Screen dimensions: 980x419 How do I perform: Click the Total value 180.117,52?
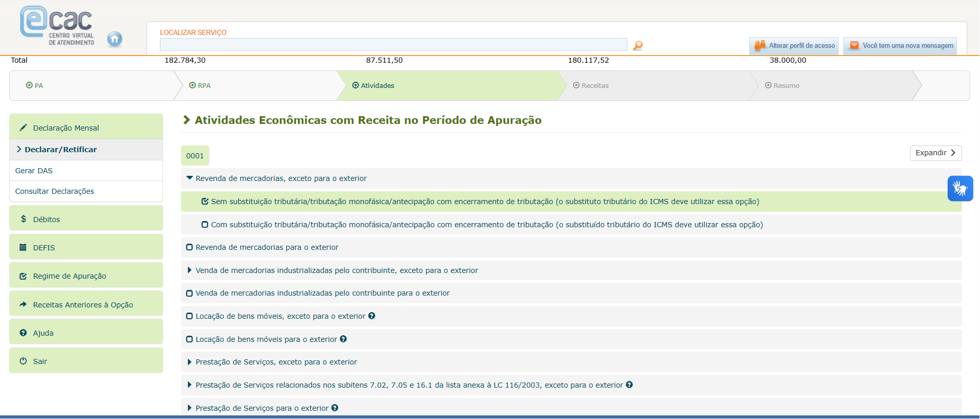pos(588,60)
